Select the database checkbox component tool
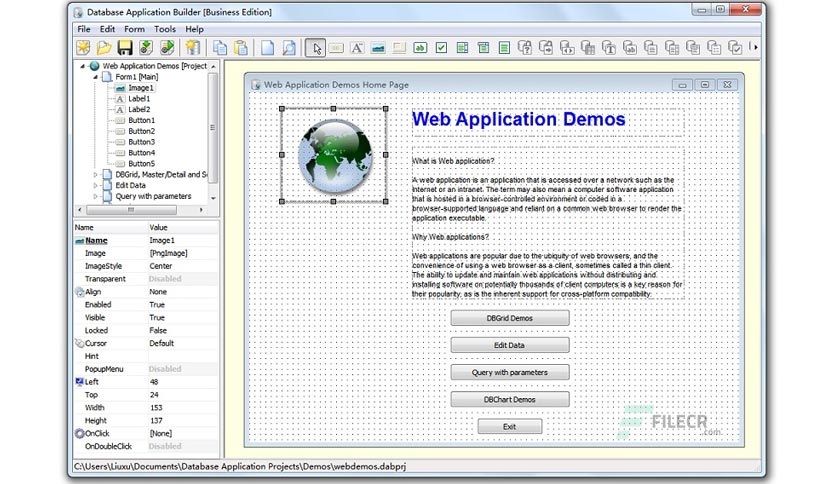836x484 pixels. pyautogui.click(x=735, y=48)
